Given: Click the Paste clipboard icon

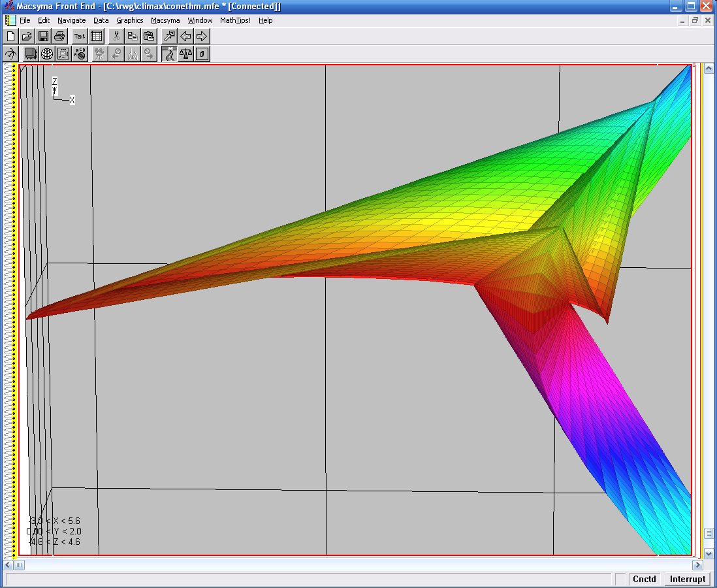Looking at the screenshot, I should (149, 36).
